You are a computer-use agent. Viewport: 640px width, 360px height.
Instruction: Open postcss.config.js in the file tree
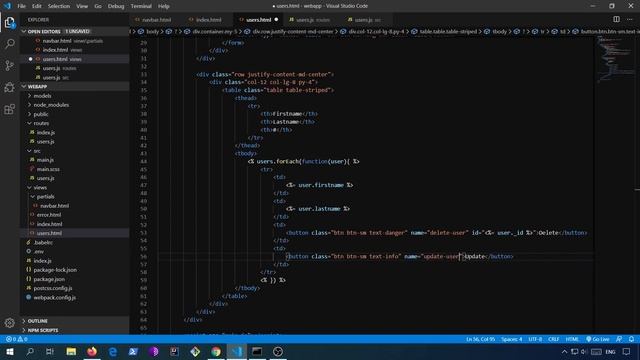point(53,288)
